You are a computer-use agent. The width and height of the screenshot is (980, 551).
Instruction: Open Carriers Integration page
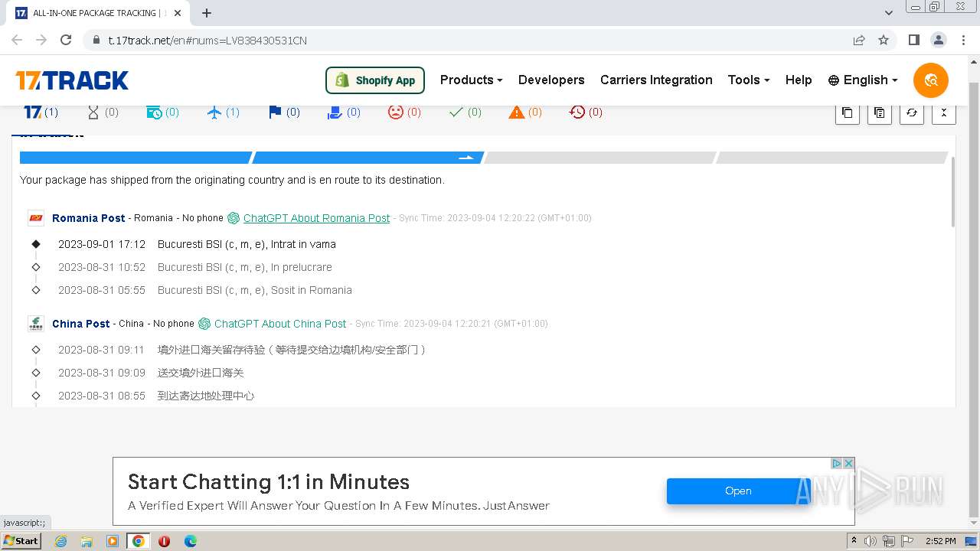point(656,80)
